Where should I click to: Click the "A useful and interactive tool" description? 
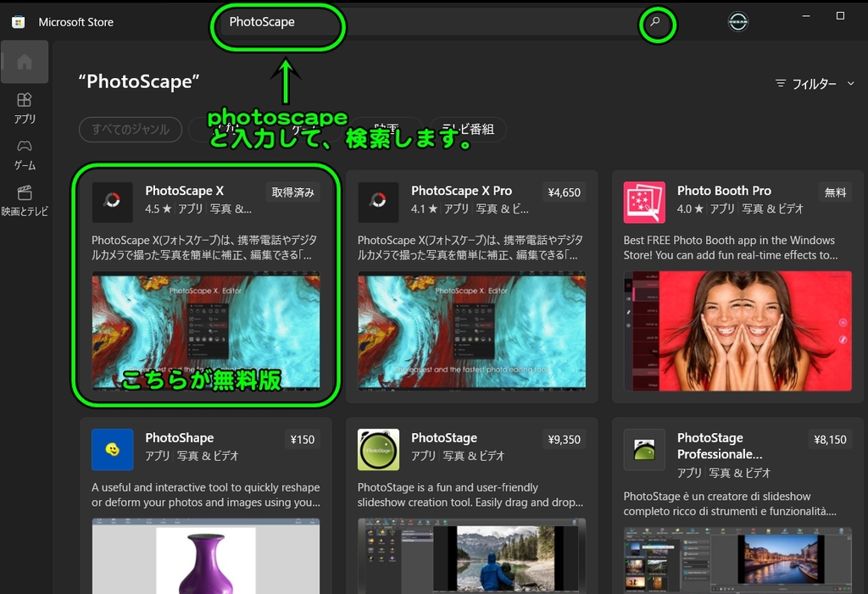206,495
